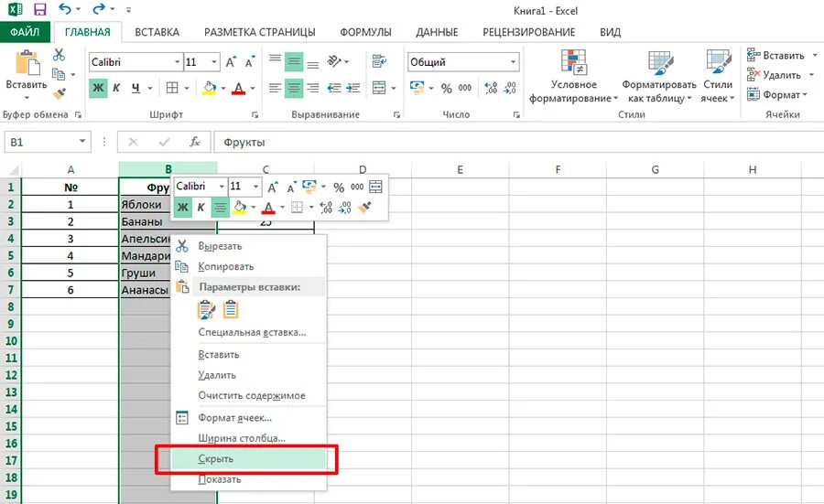Expand Шрифт group dialog launcher
Viewport: 824px width, 504px height.
tap(255, 114)
